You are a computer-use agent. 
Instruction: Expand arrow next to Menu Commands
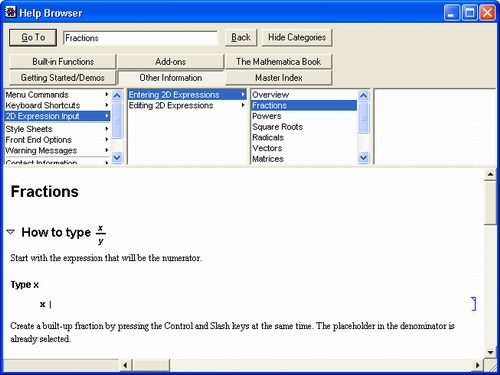[x=107, y=95]
